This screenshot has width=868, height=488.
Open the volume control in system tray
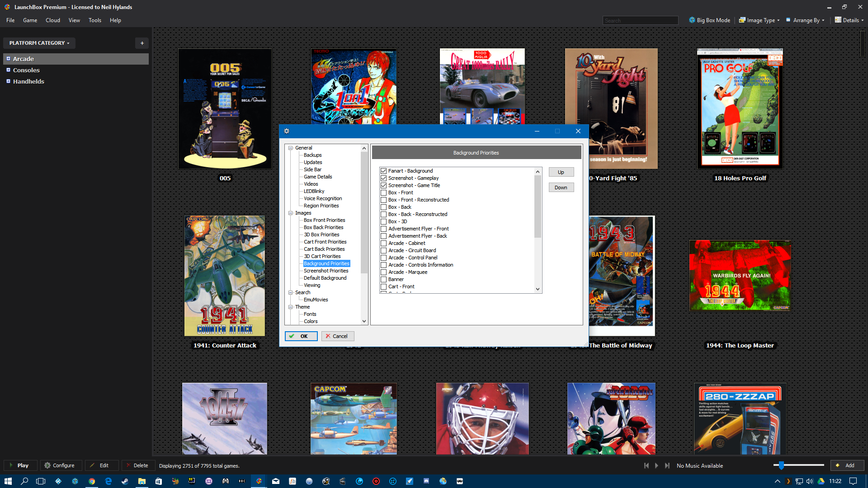810,481
